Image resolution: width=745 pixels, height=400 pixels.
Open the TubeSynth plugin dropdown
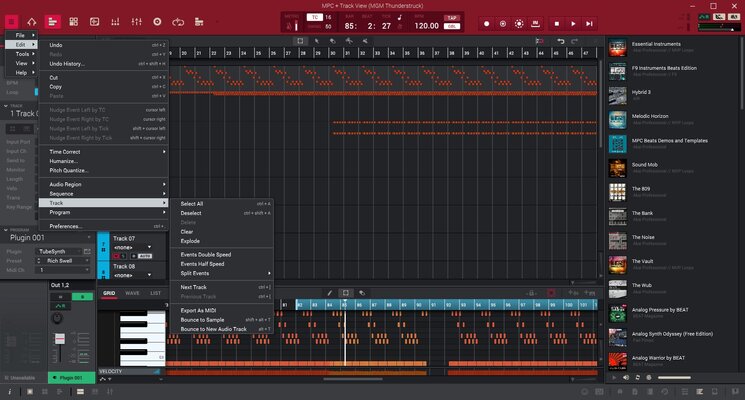[58, 251]
